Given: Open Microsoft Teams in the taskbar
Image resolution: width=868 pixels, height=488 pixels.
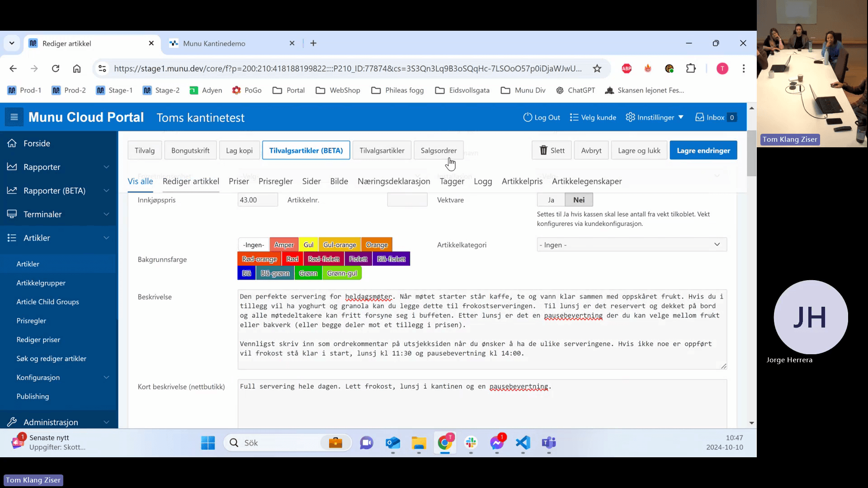Looking at the screenshot, I should [549, 443].
